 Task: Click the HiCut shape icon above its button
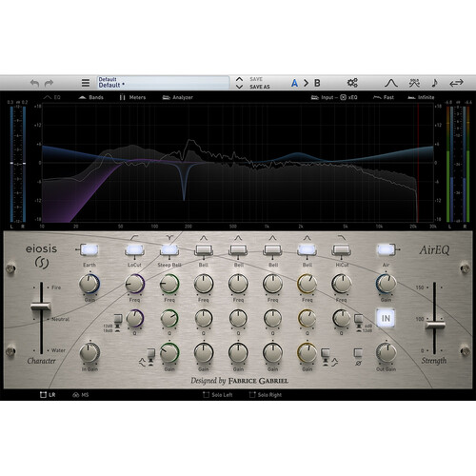tap(342, 237)
